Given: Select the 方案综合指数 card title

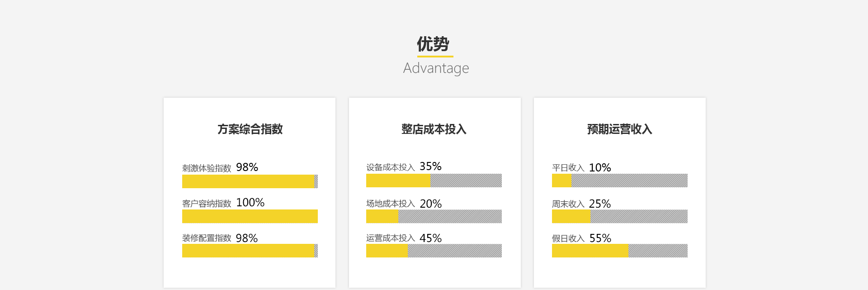Looking at the screenshot, I should point(250,129).
